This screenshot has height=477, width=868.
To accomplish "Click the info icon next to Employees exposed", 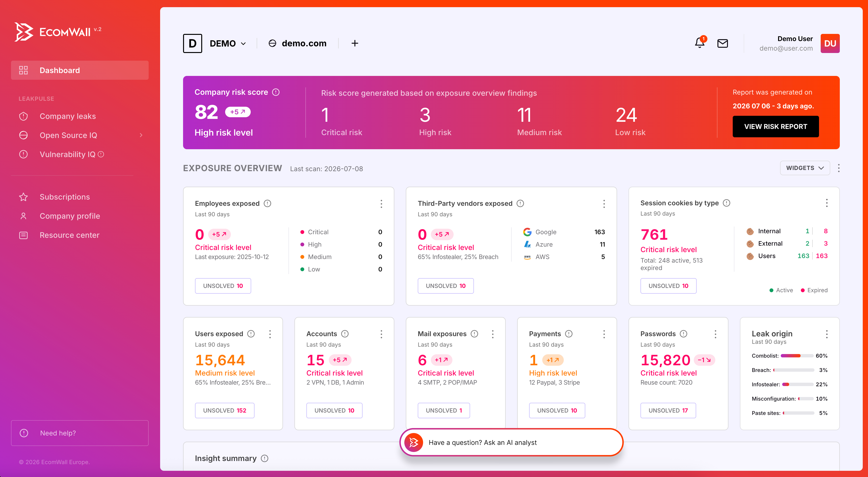I will pyautogui.click(x=267, y=203).
